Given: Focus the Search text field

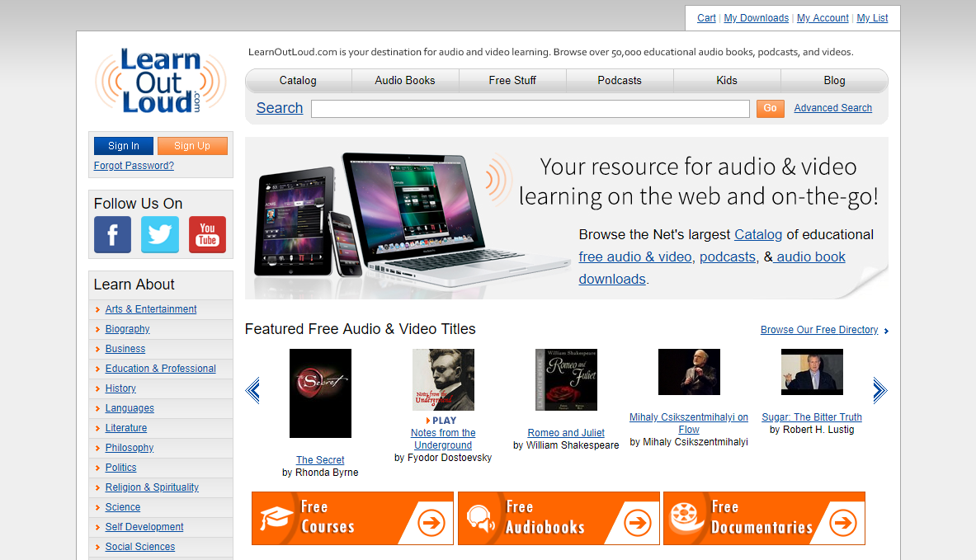Looking at the screenshot, I should [x=530, y=109].
